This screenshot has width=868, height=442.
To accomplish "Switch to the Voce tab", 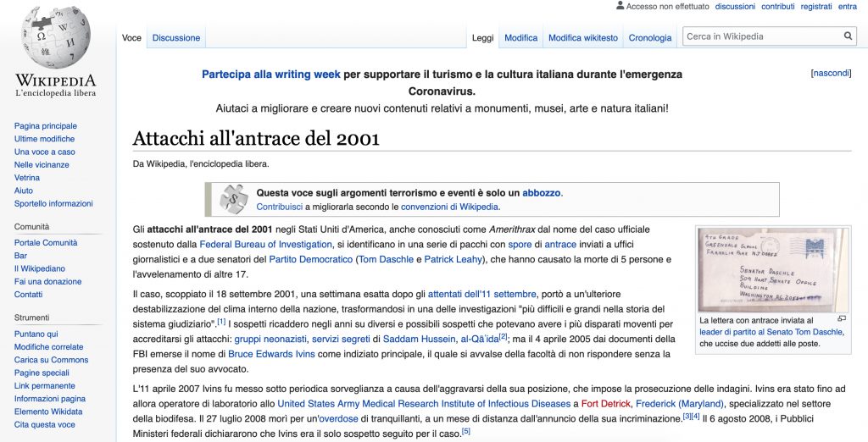I will point(131,37).
